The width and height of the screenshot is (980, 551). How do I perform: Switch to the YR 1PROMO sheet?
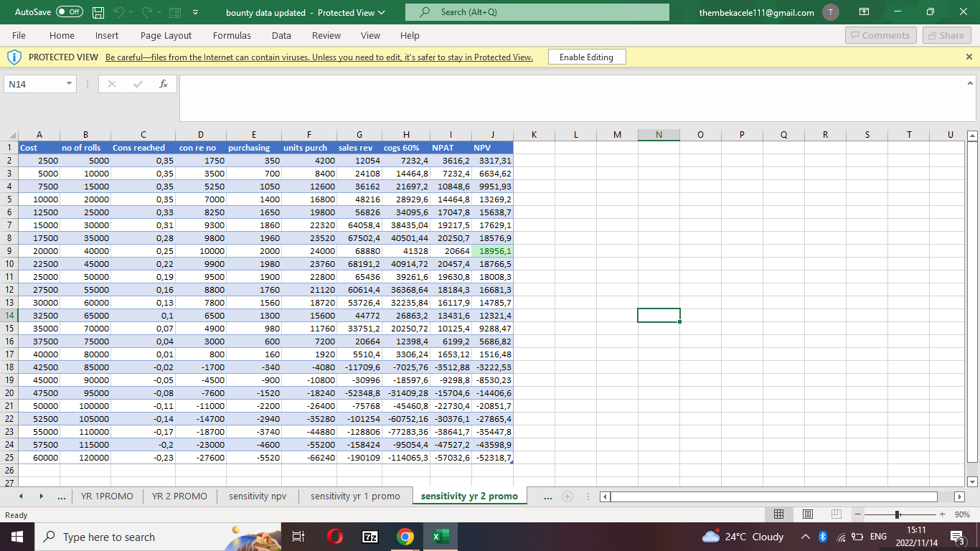point(107,496)
